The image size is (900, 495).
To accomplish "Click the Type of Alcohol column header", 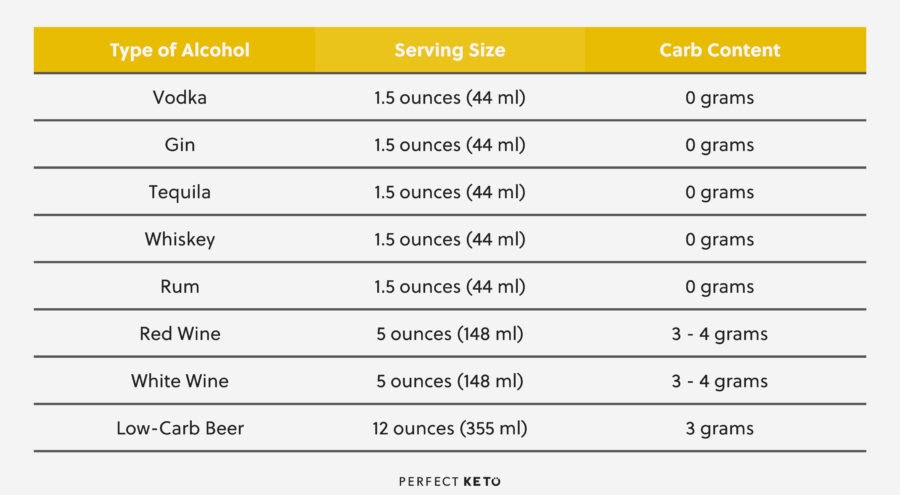I will (180, 50).
